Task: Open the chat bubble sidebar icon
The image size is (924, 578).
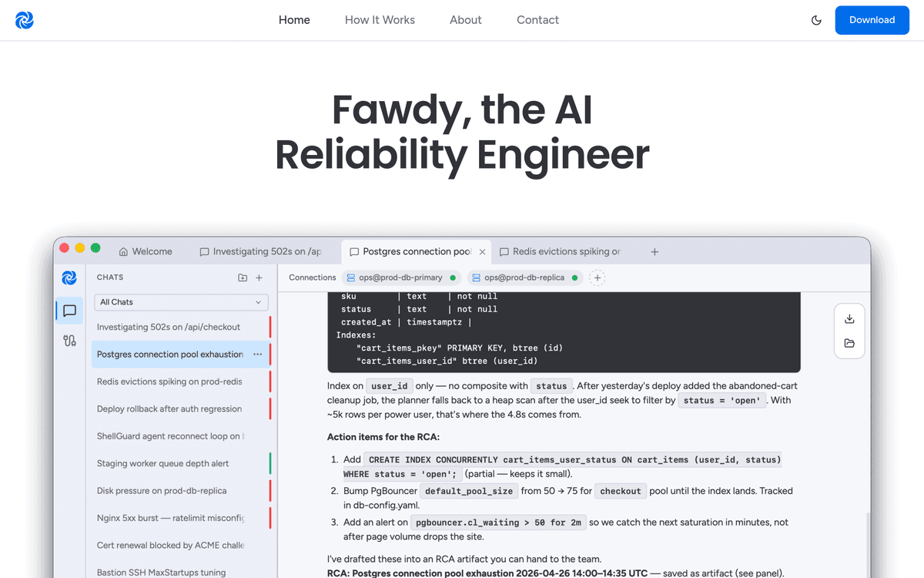Action: point(69,311)
